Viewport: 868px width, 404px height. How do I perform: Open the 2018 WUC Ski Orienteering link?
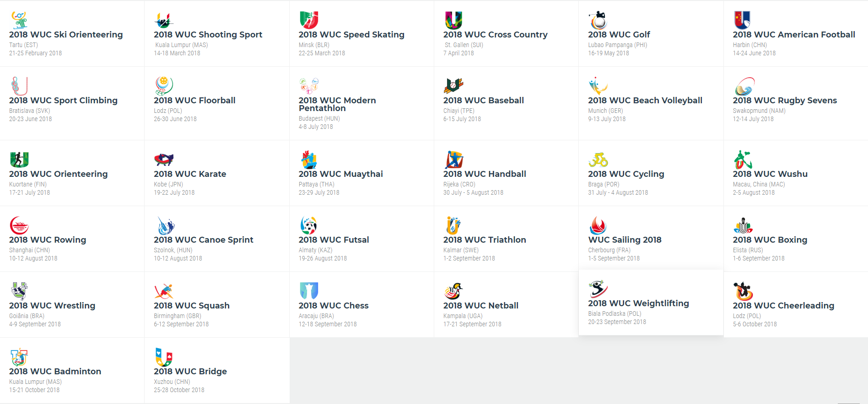point(66,35)
